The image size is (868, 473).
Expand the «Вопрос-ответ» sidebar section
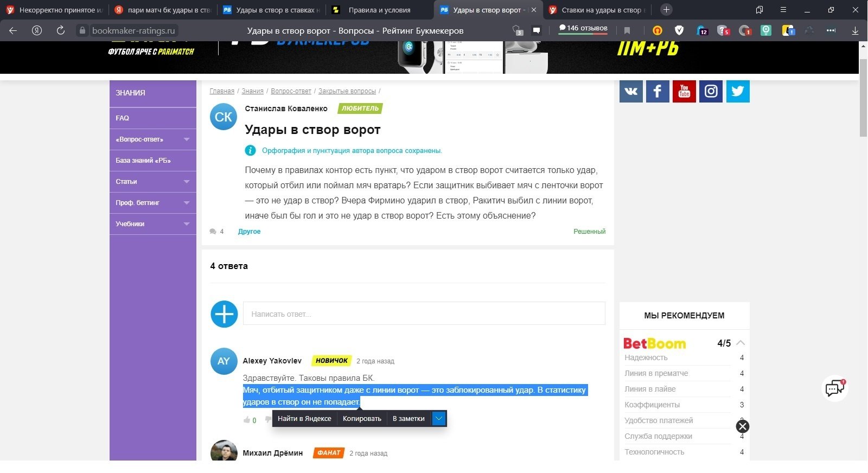(x=187, y=139)
